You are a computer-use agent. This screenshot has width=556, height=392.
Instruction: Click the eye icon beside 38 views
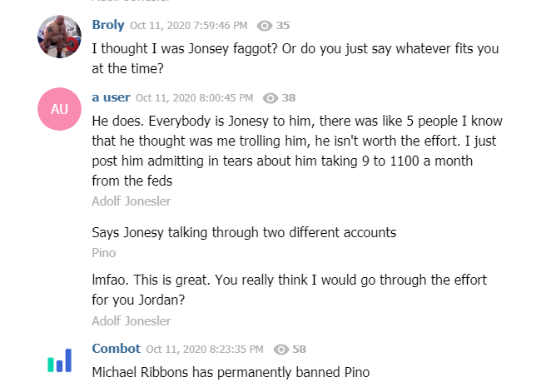point(271,98)
